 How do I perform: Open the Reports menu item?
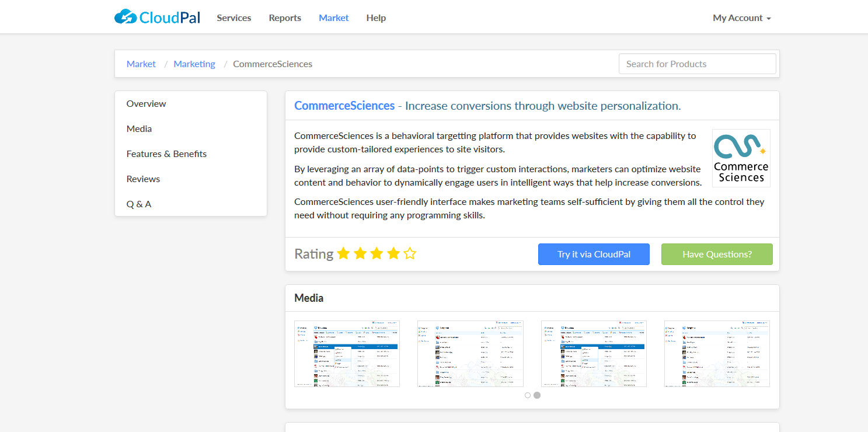pyautogui.click(x=285, y=18)
